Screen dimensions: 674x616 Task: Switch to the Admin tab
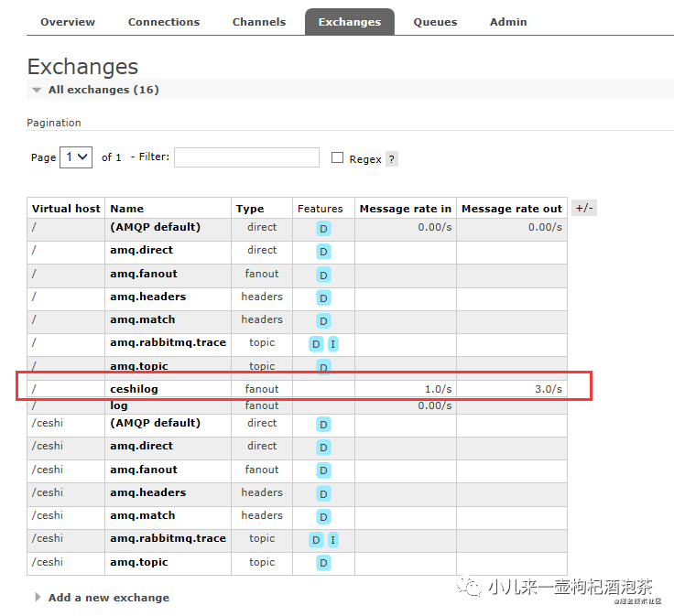point(508,22)
